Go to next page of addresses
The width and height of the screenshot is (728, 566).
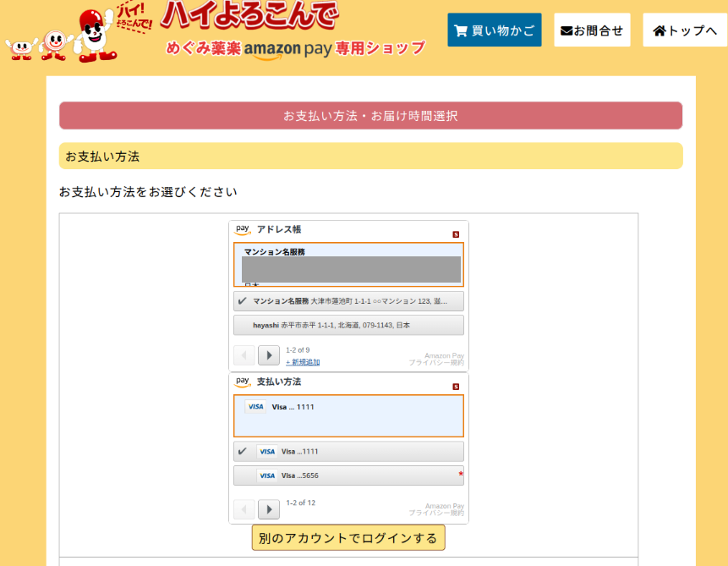coord(268,355)
